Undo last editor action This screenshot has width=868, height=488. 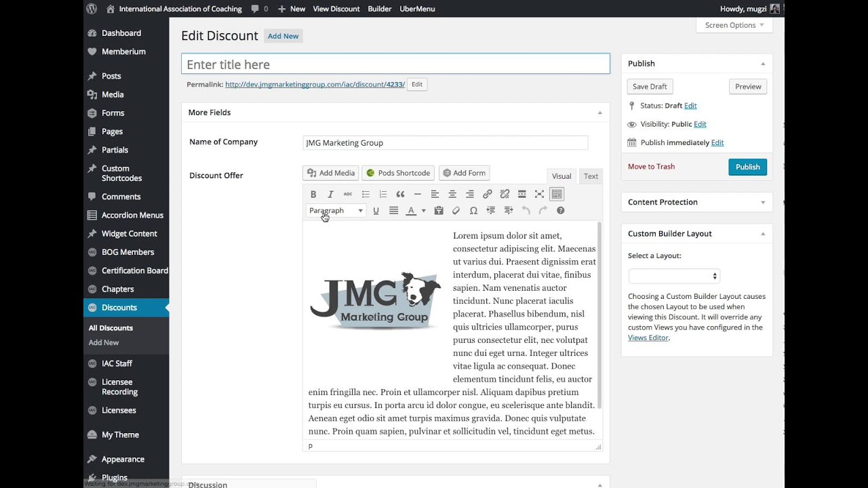pyautogui.click(x=526, y=211)
